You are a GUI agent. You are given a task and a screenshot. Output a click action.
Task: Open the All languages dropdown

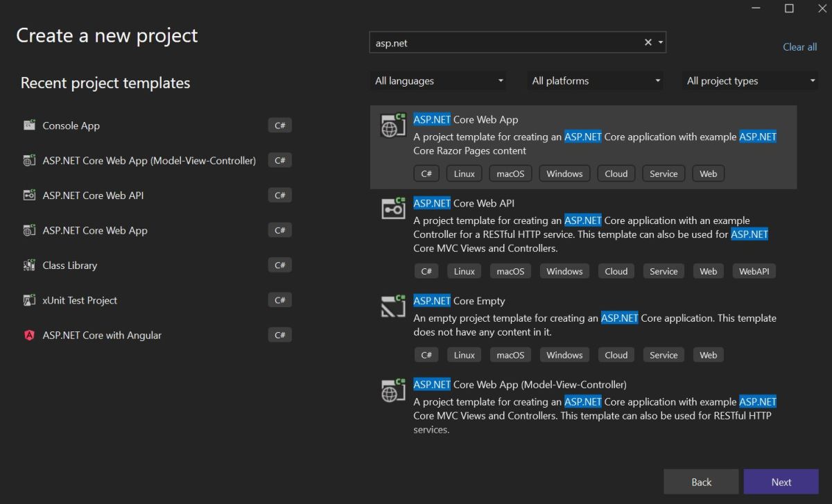point(438,81)
